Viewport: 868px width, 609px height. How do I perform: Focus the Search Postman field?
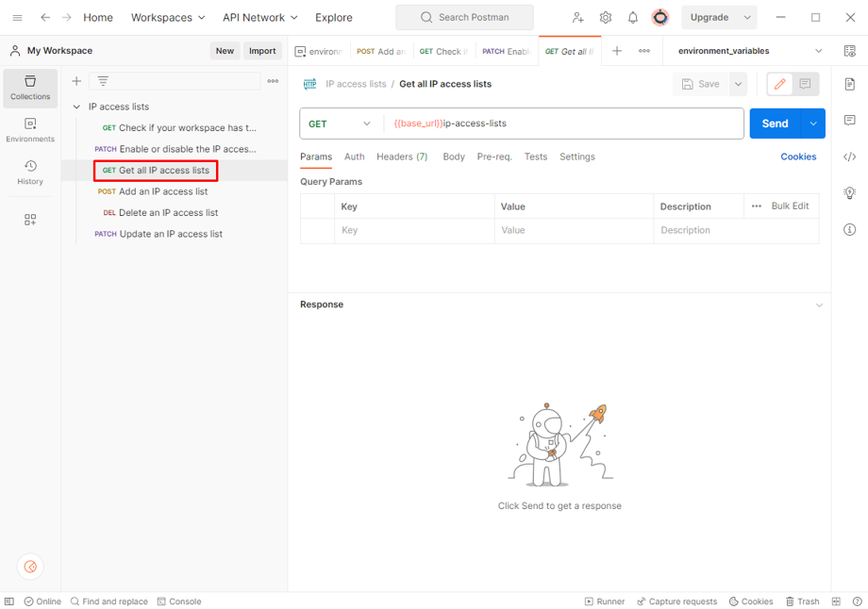click(x=464, y=18)
